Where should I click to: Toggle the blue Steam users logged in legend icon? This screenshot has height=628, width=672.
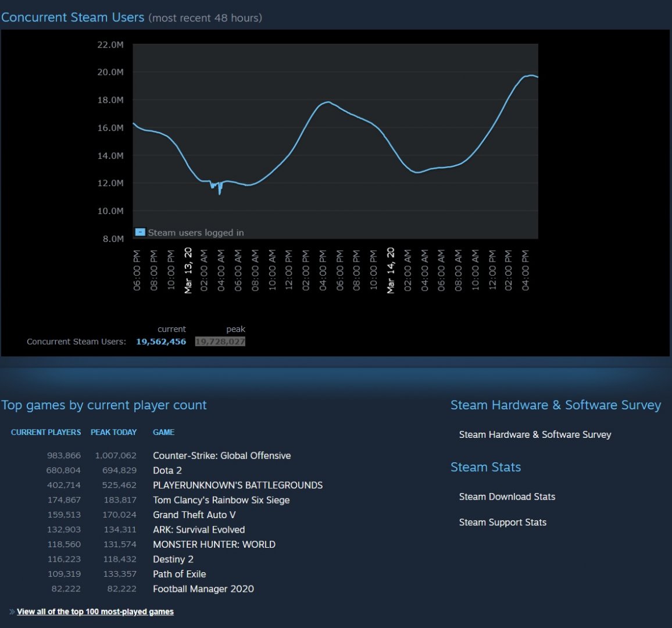coord(140,232)
